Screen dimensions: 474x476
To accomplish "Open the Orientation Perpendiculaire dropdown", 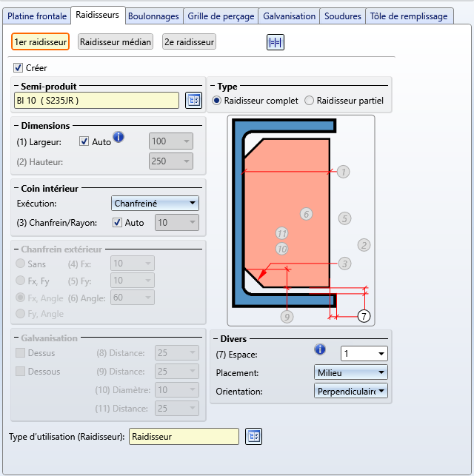I will 351,392.
